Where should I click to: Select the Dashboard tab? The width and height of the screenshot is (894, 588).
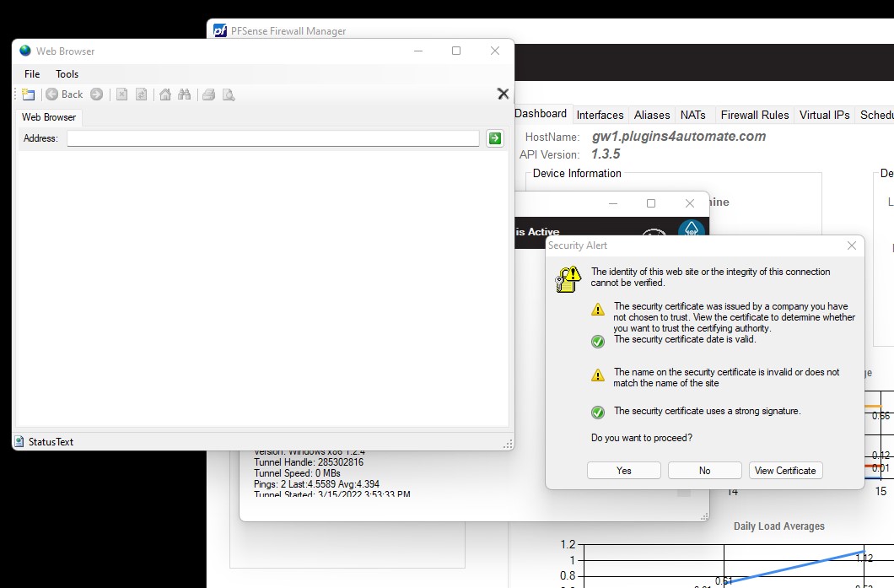pyautogui.click(x=542, y=114)
